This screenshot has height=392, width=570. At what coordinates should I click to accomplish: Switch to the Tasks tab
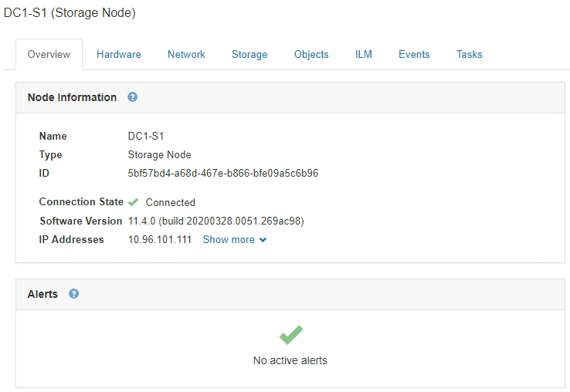pyautogui.click(x=469, y=55)
